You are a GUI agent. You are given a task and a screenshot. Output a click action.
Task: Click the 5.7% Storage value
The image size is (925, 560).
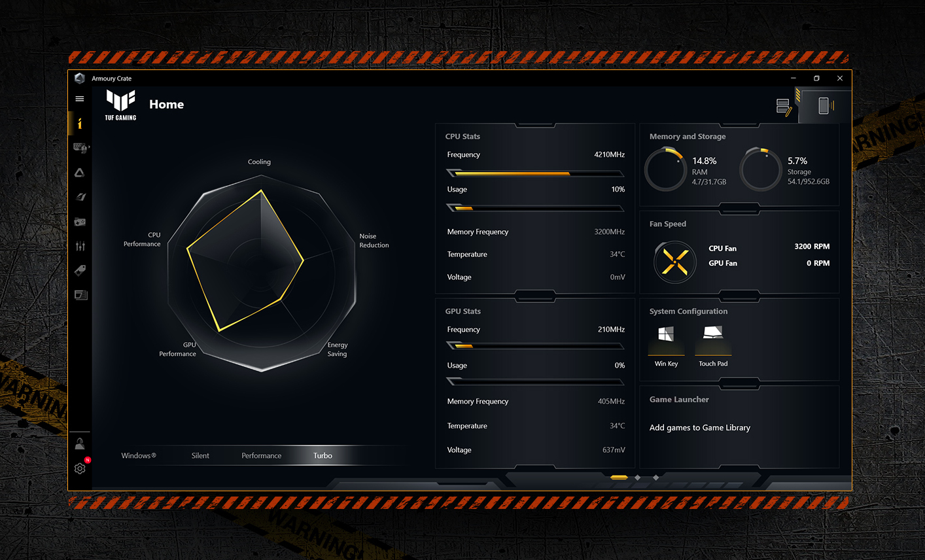tap(797, 161)
